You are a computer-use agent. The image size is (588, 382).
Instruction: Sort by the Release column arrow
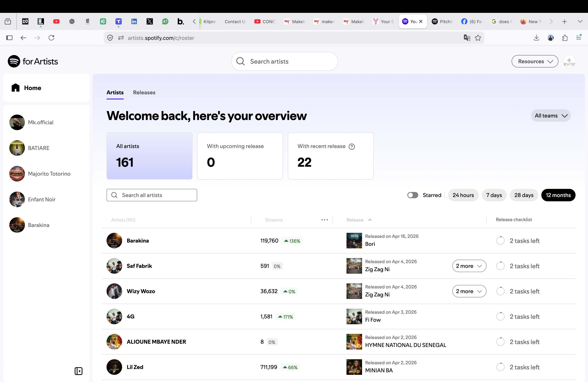click(x=370, y=219)
